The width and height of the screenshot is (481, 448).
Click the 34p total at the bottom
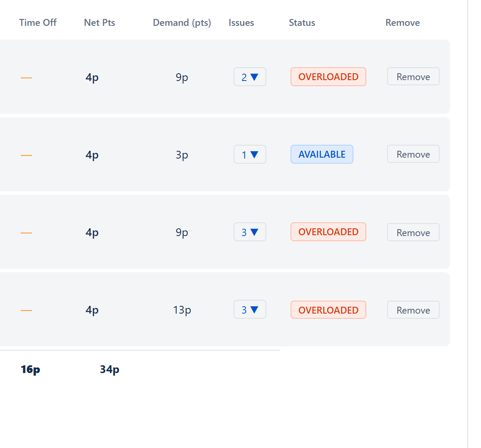(109, 370)
